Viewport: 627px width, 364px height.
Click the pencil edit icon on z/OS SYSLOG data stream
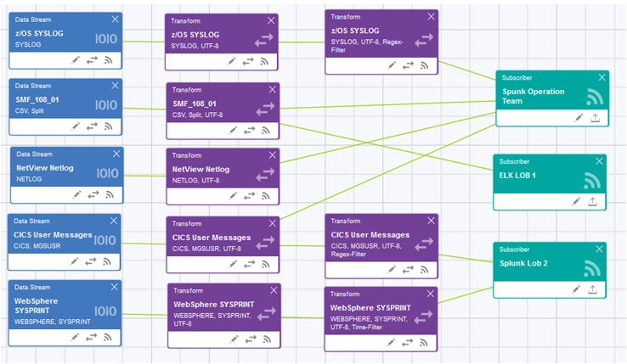point(76,60)
